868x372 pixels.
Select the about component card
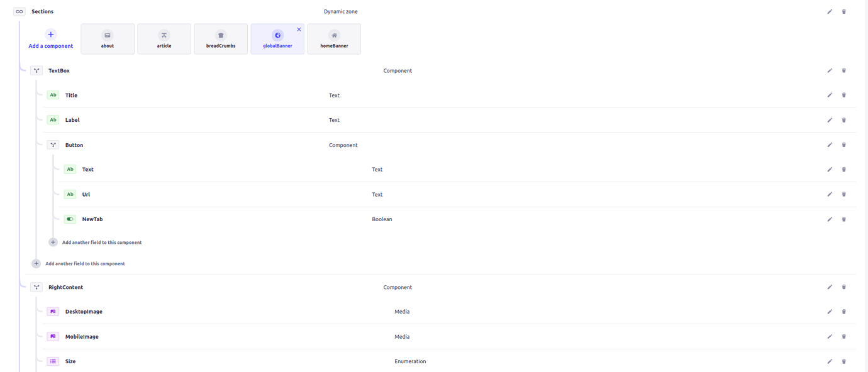[107, 38]
